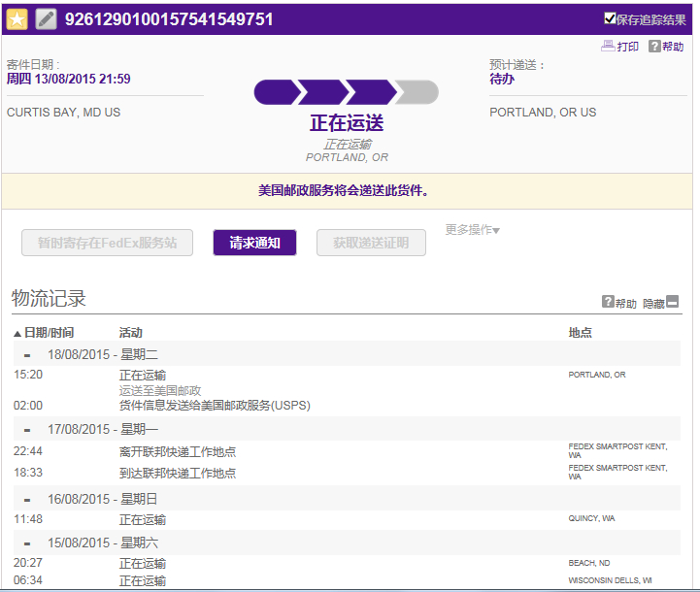Click the ship date 周四 13/08/2015 21:59

coord(68,79)
